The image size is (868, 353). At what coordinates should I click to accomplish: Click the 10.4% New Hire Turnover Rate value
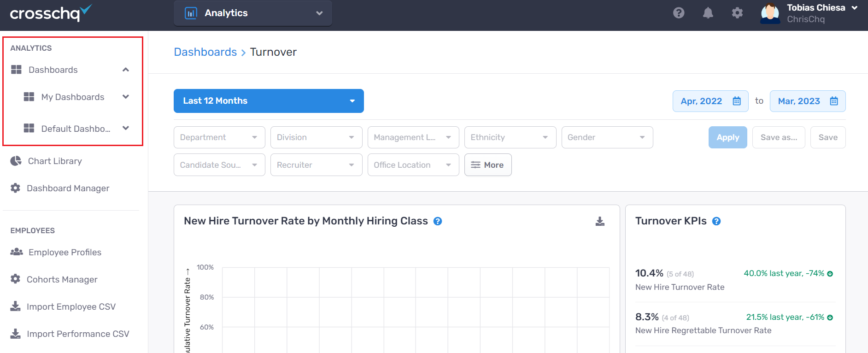tap(649, 273)
